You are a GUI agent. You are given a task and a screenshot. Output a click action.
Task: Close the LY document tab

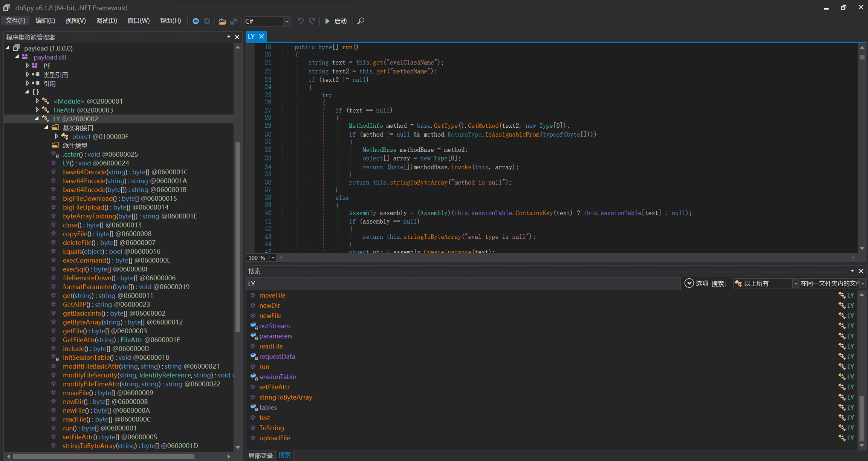point(261,37)
